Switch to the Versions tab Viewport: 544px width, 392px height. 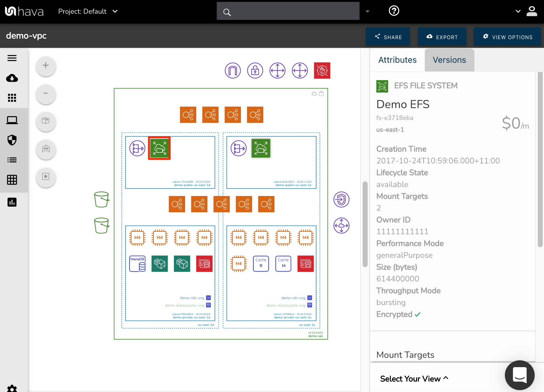point(449,60)
